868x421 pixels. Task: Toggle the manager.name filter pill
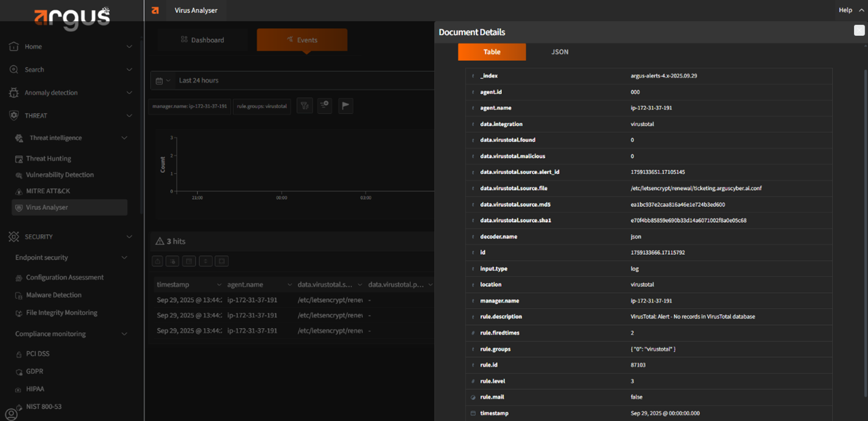pos(189,106)
